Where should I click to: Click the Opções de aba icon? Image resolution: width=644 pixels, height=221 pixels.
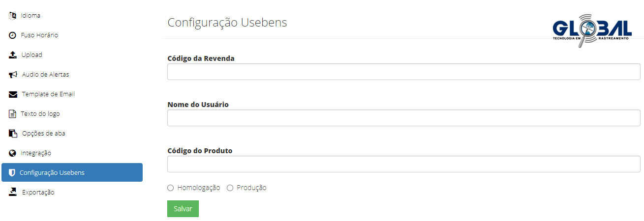pos(13,134)
